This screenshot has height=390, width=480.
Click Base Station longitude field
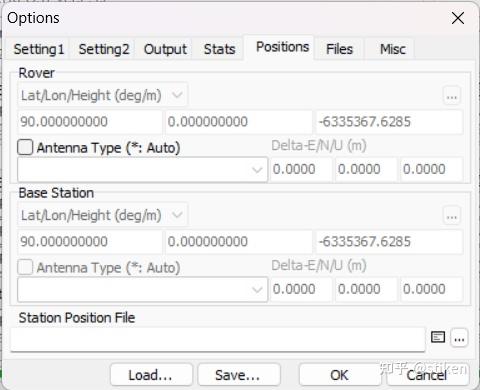[239, 242]
